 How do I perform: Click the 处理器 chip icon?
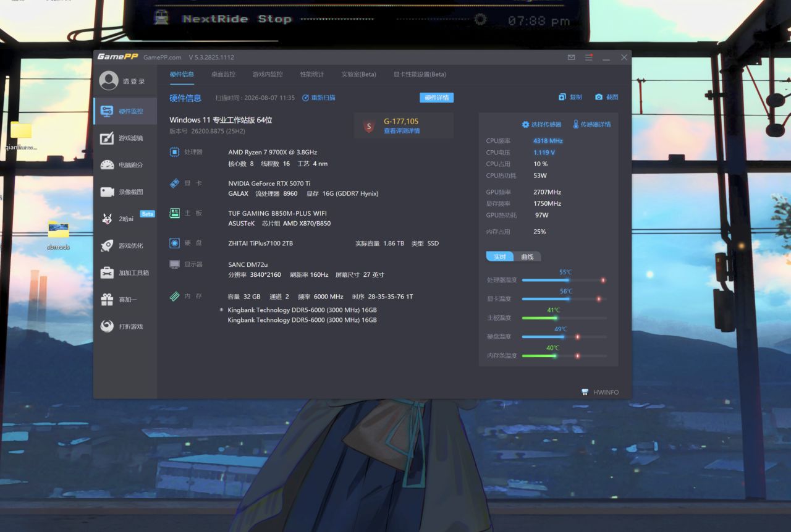point(175,152)
